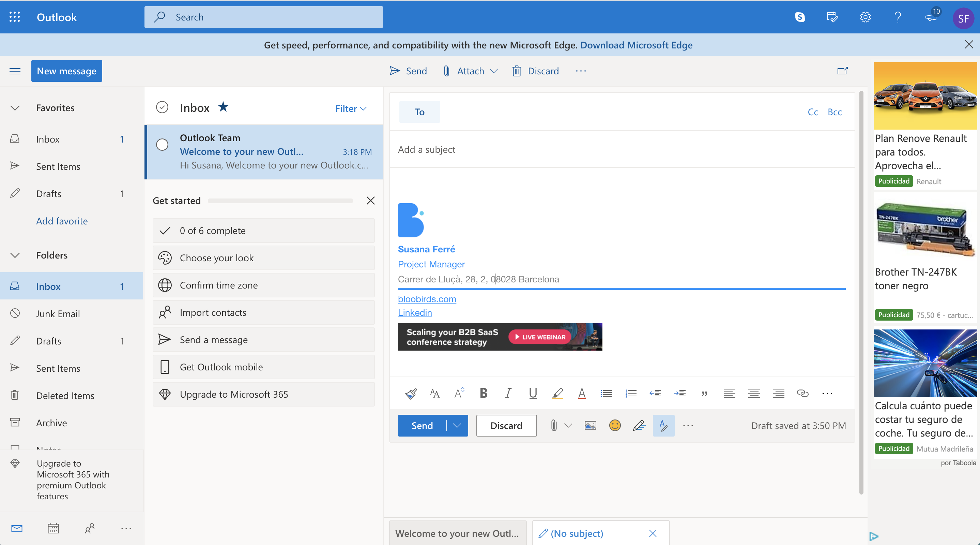
Task: Open Sent Items under Favorites
Action: point(72,166)
